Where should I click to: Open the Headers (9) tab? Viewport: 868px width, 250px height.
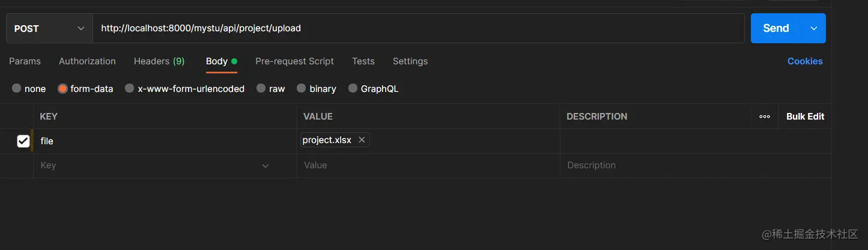tap(159, 61)
